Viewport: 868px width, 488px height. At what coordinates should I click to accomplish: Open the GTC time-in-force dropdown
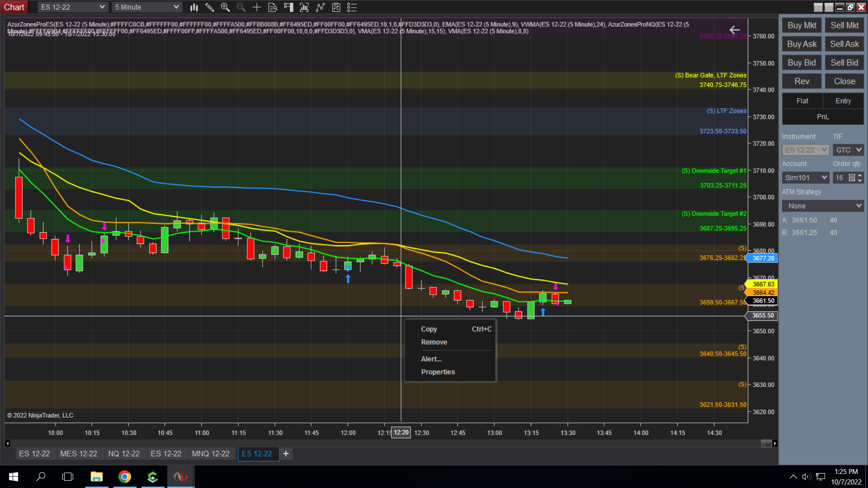(x=848, y=150)
